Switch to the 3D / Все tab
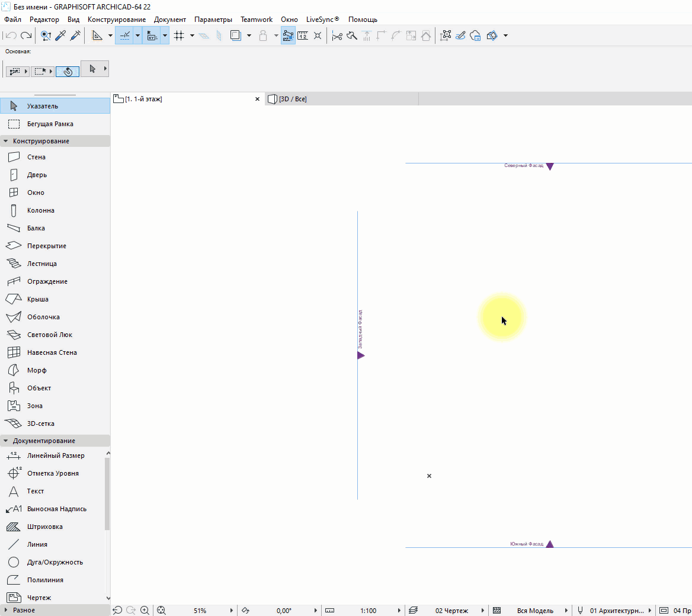Screen dimensions: 692x616 coord(293,99)
